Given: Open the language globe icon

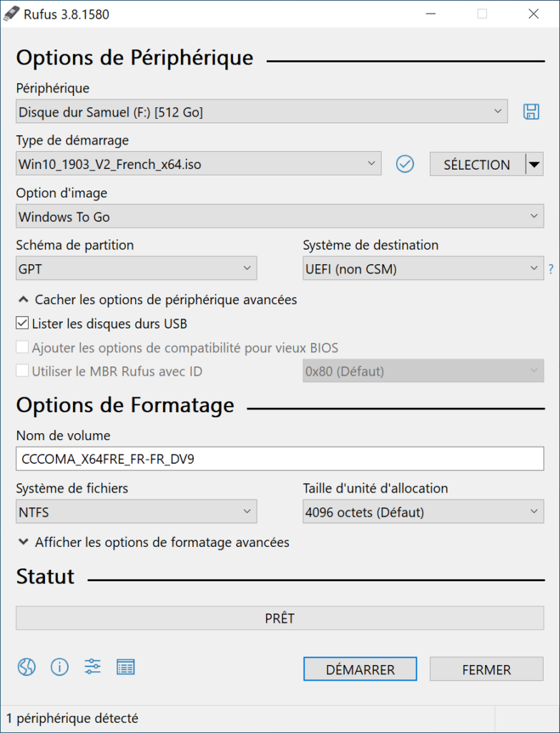Looking at the screenshot, I should click(x=26, y=666).
